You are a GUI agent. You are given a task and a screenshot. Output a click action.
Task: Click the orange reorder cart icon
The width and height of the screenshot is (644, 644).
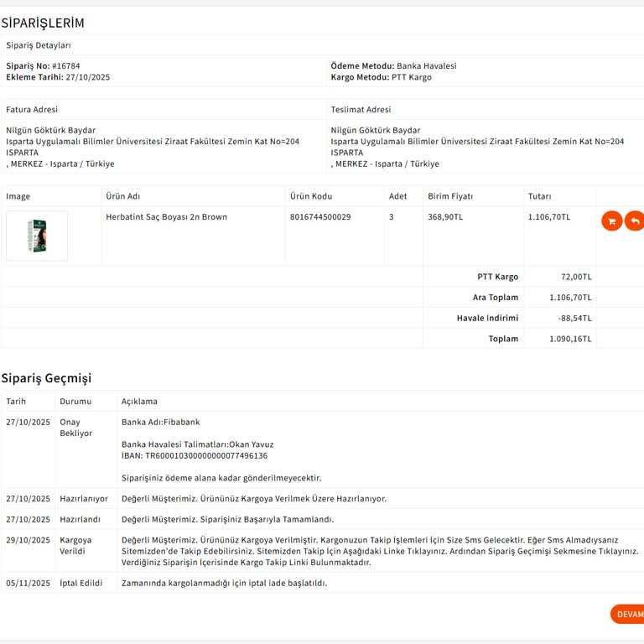click(x=611, y=221)
